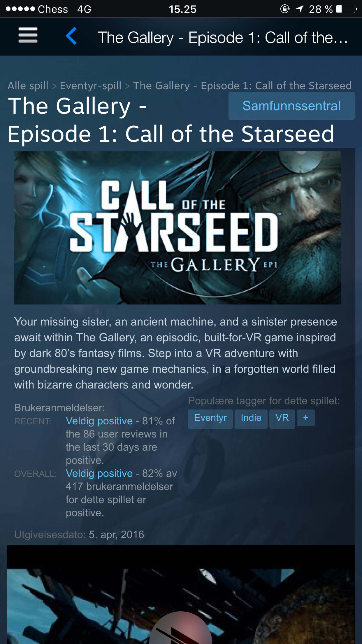Tap the signal strength dots
This screenshot has height=644, width=362.
pos(20,9)
